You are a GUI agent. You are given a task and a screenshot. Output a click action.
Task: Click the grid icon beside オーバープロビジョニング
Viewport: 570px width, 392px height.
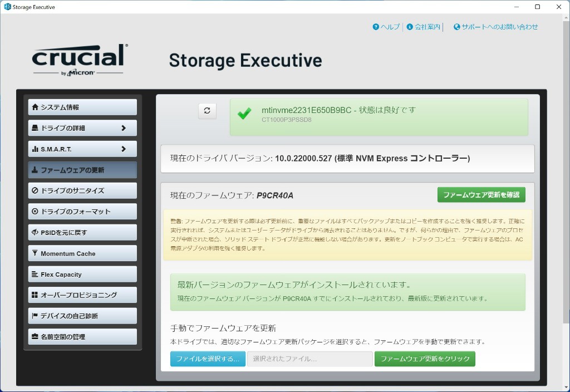click(35, 295)
